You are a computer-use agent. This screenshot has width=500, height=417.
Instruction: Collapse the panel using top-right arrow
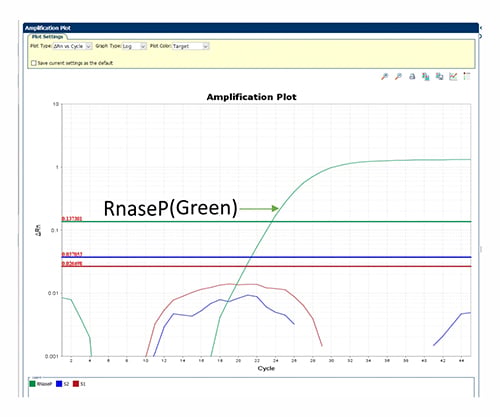pos(481,28)
